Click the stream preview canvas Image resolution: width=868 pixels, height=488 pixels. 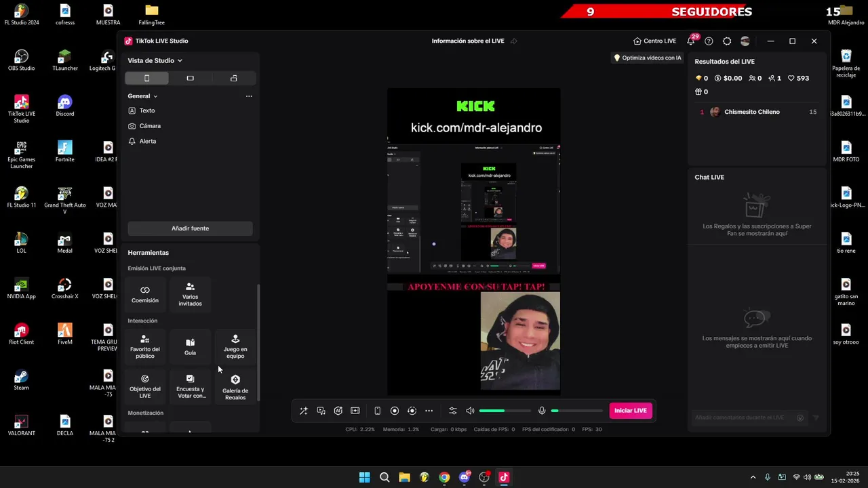point(473,241)
